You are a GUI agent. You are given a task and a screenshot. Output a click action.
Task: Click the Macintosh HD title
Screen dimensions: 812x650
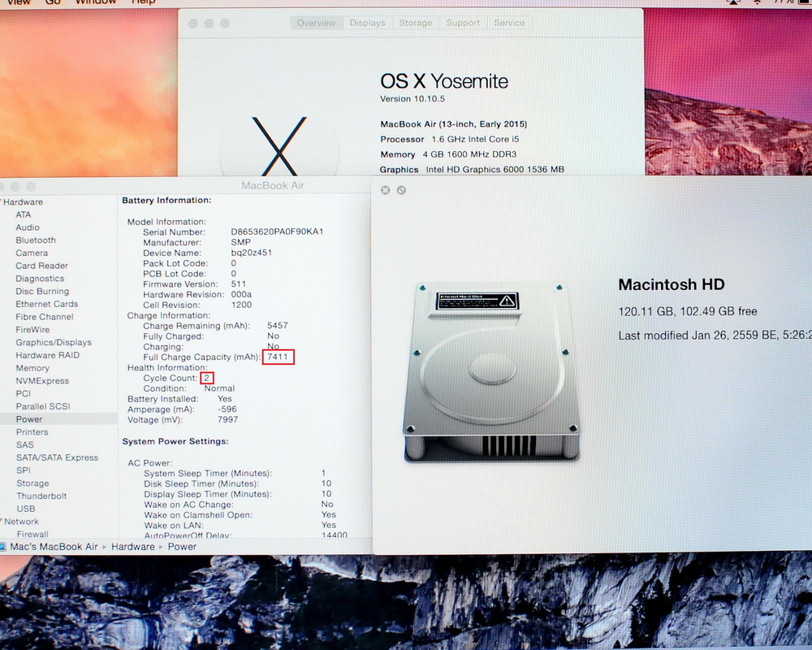point(672,284)
